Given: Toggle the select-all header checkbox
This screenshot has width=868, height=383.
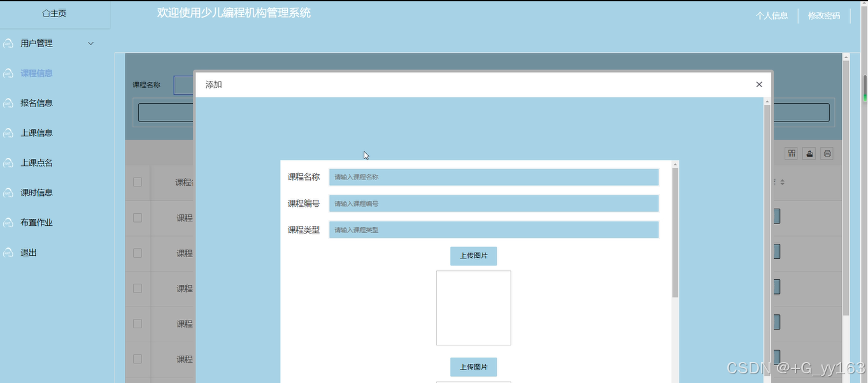Looking at the screenshot, I should coord(138,182).
